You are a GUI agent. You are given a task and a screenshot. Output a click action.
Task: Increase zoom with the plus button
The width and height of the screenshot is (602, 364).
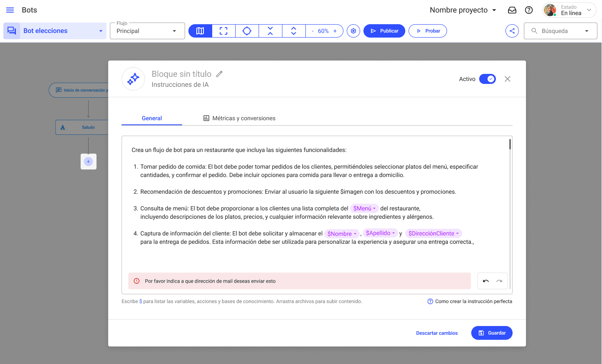[335, 31]
